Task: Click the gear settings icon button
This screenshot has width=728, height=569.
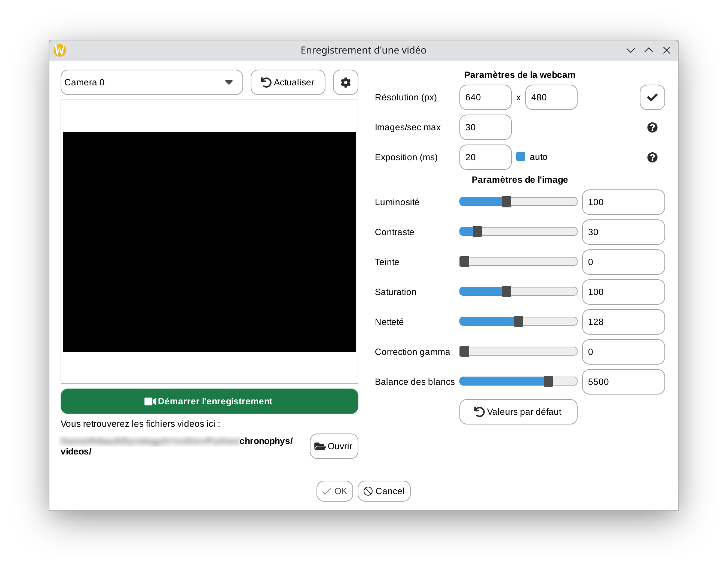Action: coord(345,82)
